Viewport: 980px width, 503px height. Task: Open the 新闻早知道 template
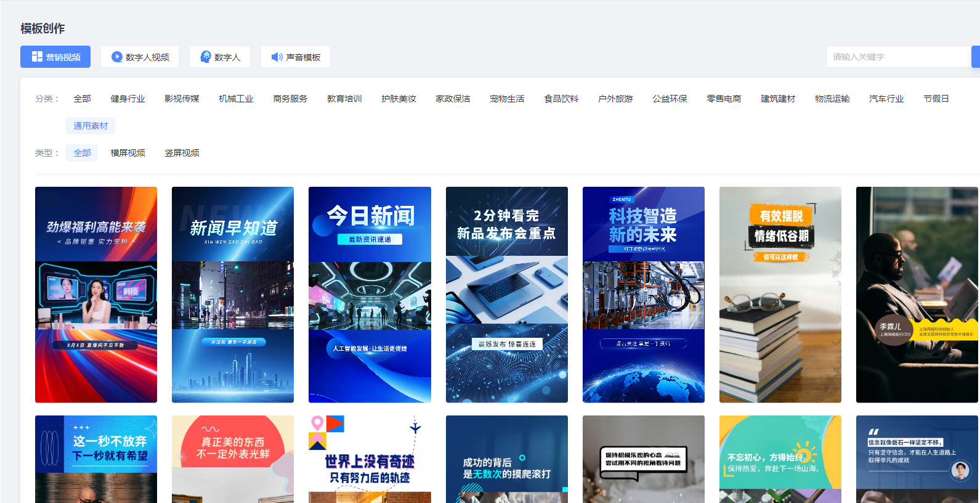click(233, 295)
